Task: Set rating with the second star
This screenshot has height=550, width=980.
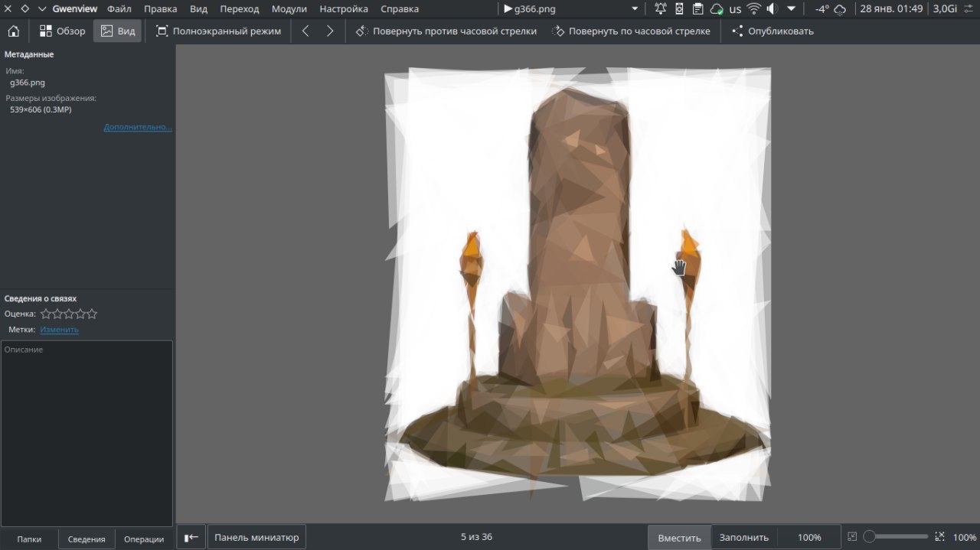Action: coord(57,314)
